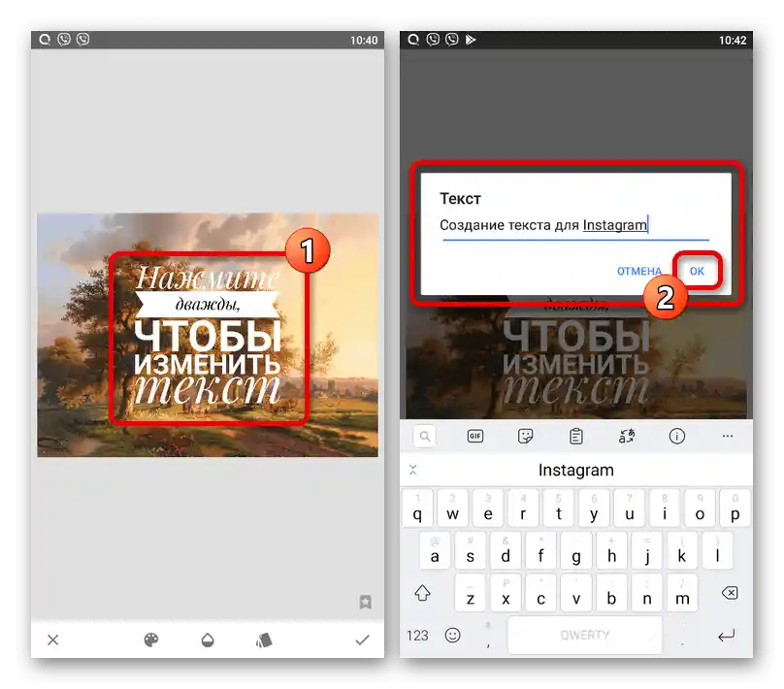The width and height of the screenshot is (784, 689).
Task: Tap the e key
Action: pos(488,508)
